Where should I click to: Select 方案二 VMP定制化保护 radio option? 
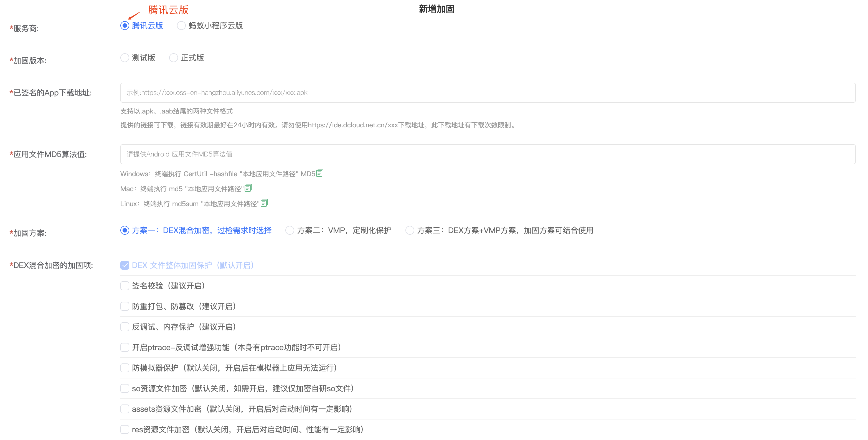pos(290,230)
